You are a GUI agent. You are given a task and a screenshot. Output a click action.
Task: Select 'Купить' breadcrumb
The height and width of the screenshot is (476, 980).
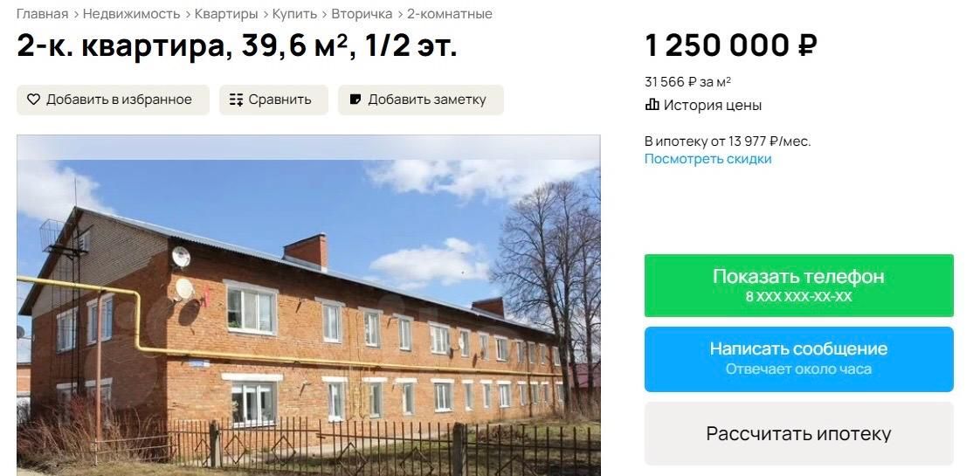[x=294, y=14]
